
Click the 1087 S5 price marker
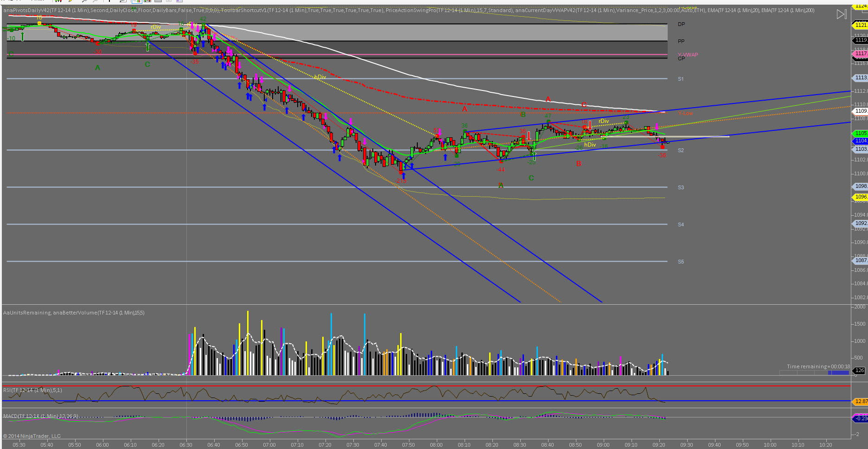860,260
